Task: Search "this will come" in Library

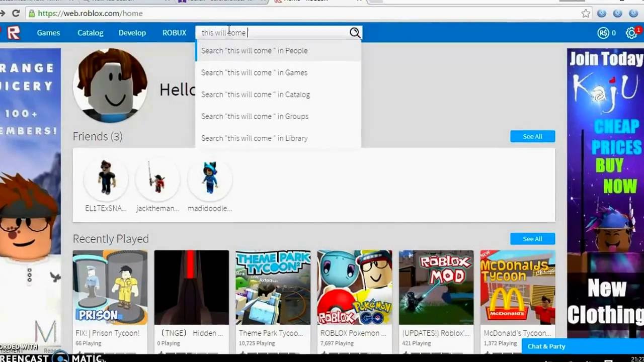Action: pos(278,138)
